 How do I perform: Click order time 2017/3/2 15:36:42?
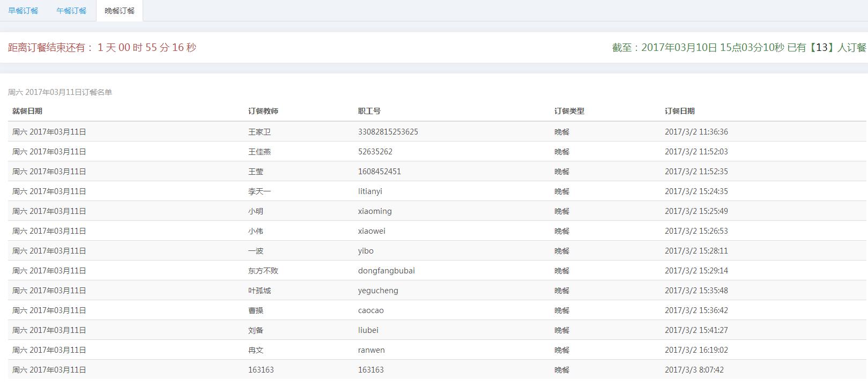[696, 310]
